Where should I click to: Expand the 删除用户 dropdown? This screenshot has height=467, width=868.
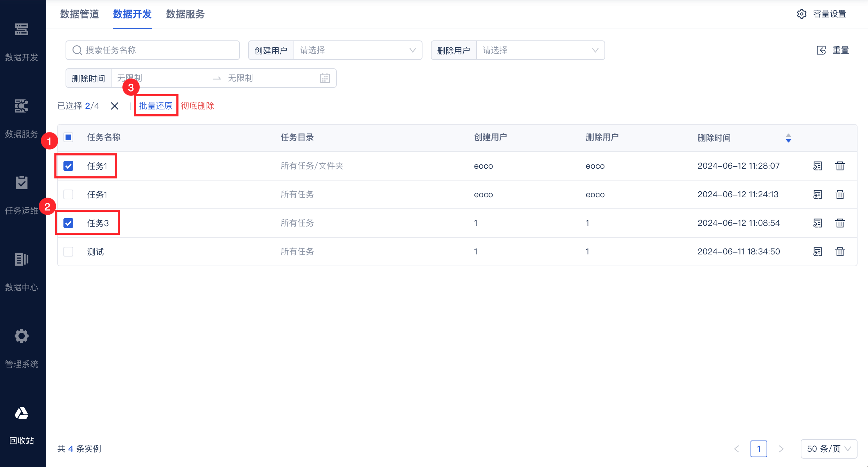point(540,50)
